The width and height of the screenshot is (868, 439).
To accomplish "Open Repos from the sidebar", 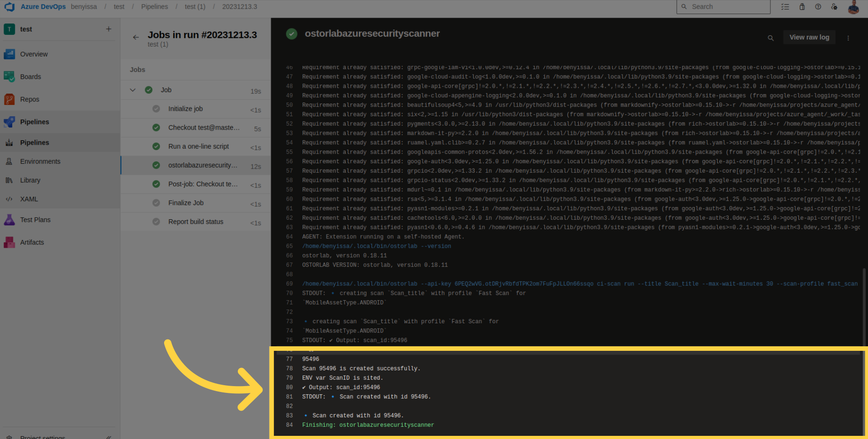I will 29,99.
